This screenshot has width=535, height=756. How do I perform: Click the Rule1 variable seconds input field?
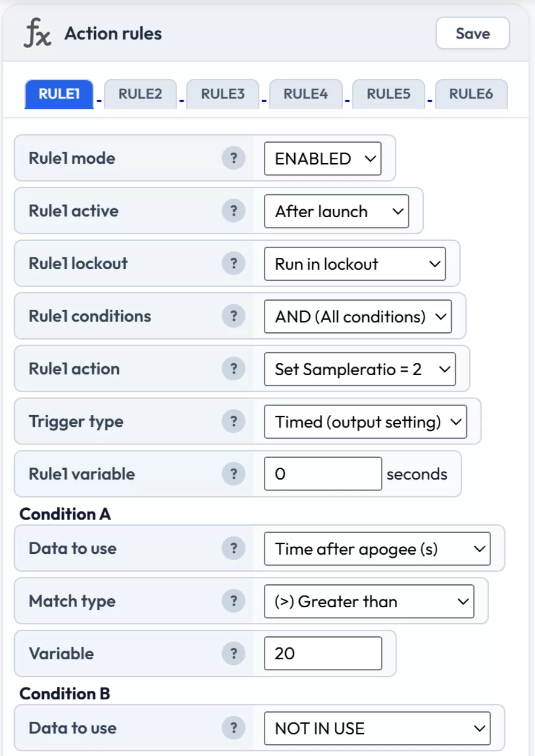[323, 474]
